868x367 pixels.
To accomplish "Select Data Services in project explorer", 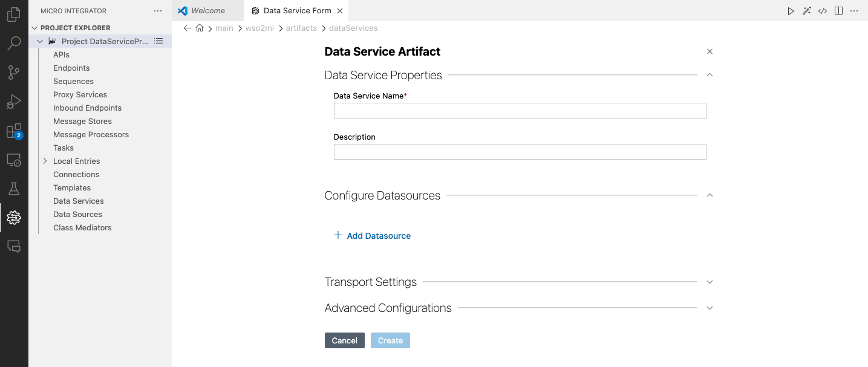I will click(78, 201).
